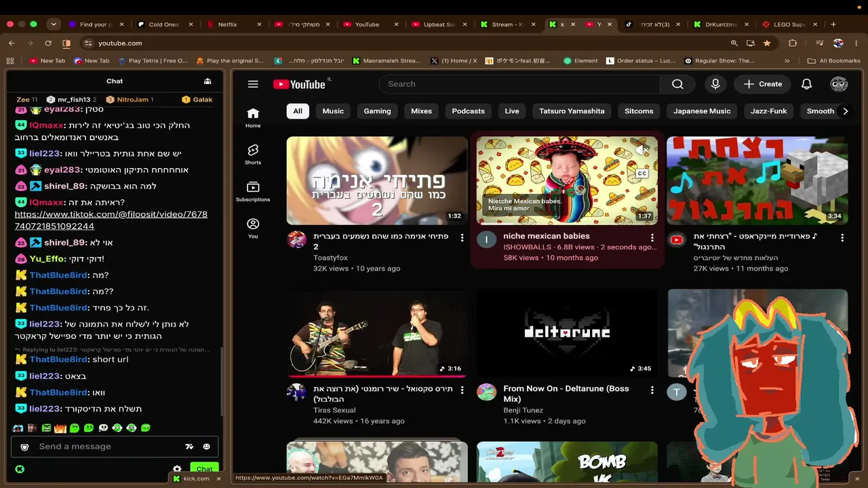Switch to the Upbeat browser tab
This screenshot has height=488, width=868.
439,24
